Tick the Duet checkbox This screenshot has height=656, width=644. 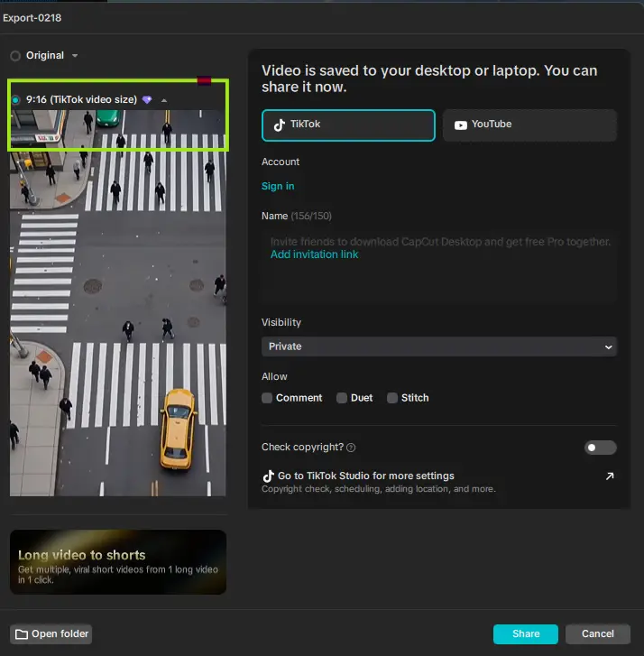pyautogui.click(x=342, y=398)
